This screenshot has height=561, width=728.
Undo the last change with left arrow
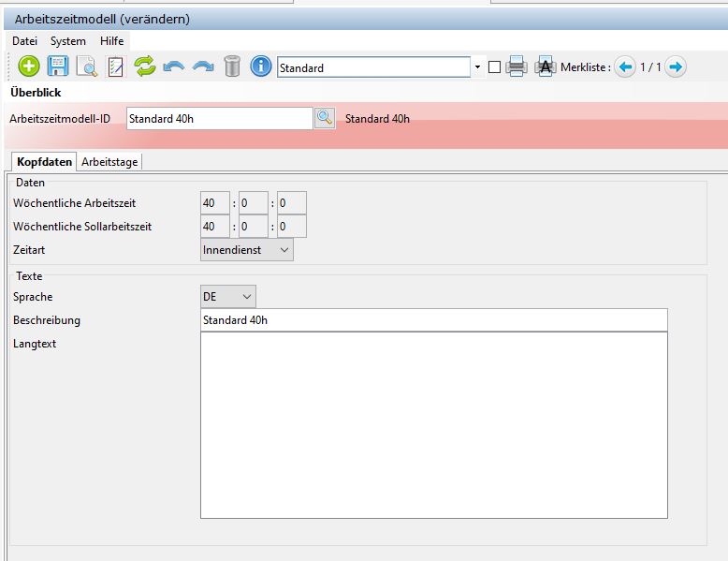click(x=173, y=66)
